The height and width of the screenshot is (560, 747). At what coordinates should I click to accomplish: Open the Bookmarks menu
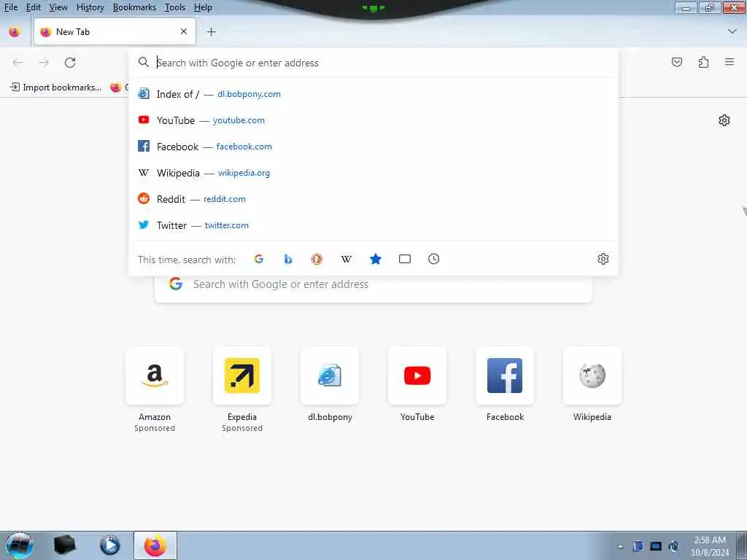pyautogui.click(x=134, y=7)
